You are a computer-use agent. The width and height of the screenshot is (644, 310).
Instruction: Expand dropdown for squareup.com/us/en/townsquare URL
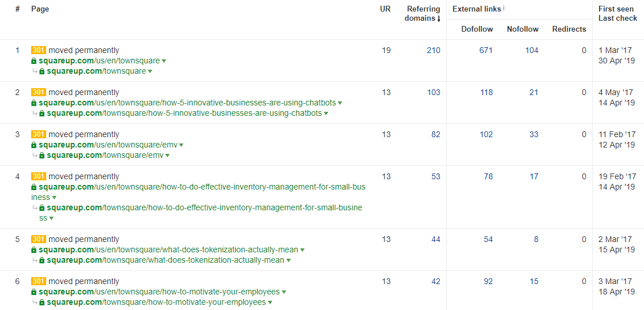pyautogui.click(x=164, y=61)
